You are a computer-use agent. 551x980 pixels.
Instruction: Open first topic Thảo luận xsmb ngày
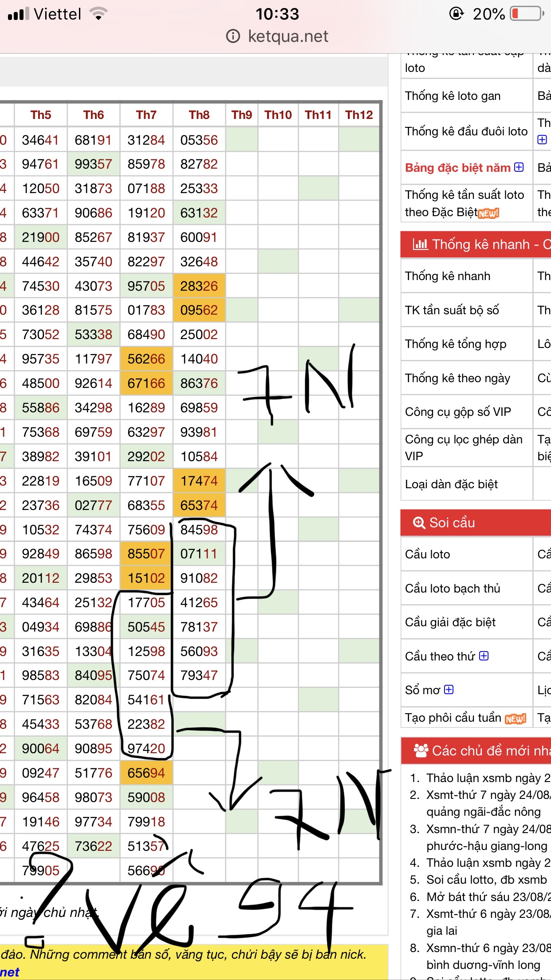coord(488,778)
